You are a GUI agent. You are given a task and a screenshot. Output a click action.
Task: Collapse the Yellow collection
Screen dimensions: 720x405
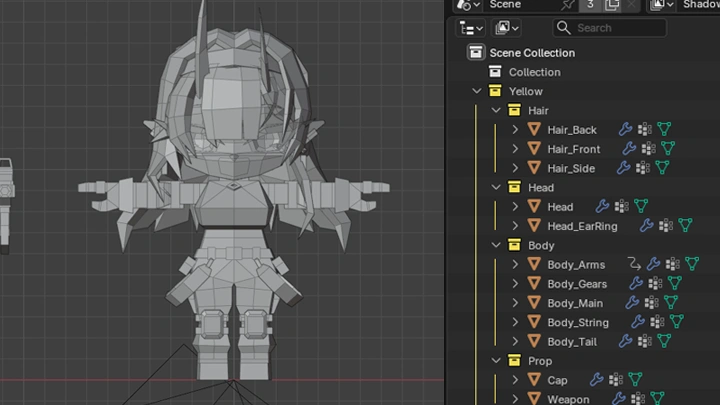coord(477,91)
